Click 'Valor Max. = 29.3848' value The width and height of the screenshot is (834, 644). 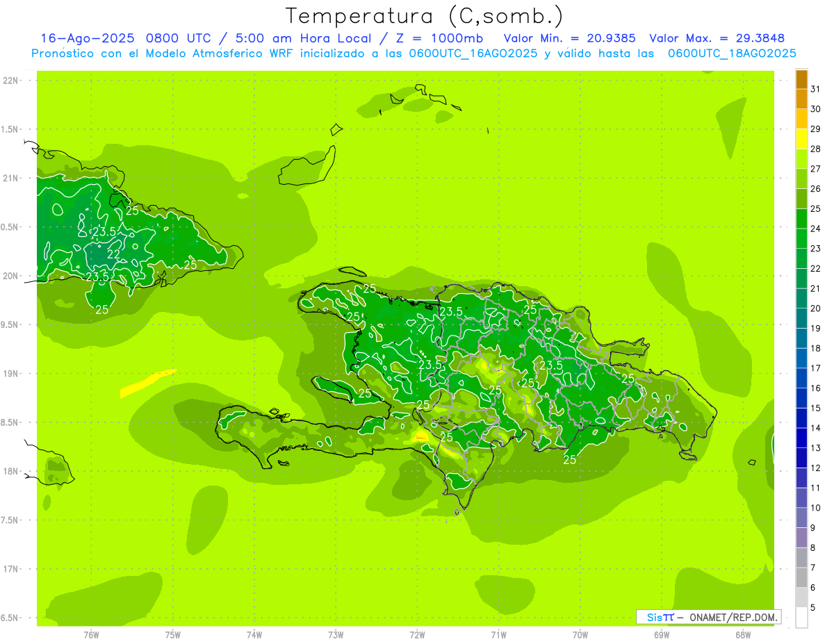pos(717,38)
